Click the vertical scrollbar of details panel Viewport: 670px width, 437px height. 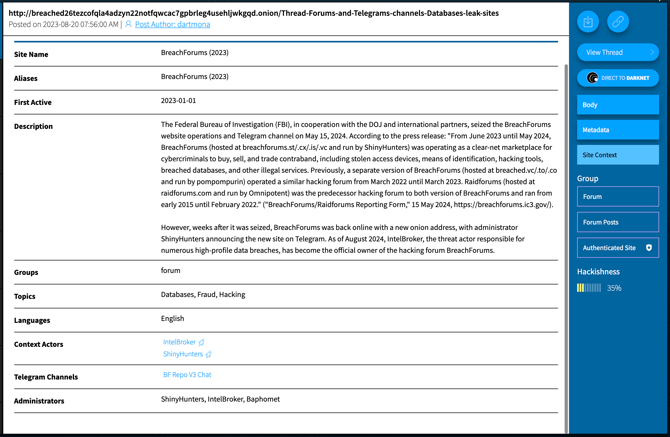[x=567, y=248]
